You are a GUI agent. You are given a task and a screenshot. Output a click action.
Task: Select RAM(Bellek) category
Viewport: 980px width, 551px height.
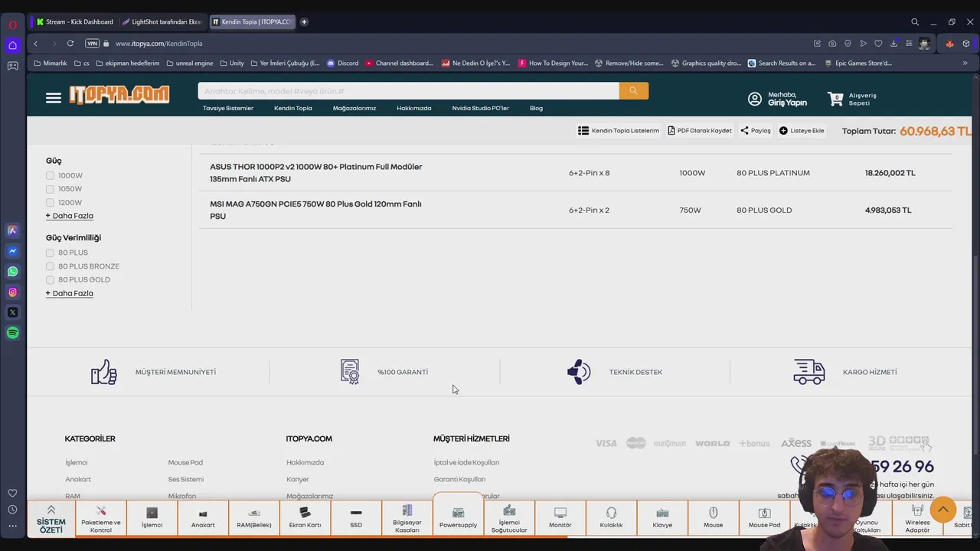[x=254, y=518]
